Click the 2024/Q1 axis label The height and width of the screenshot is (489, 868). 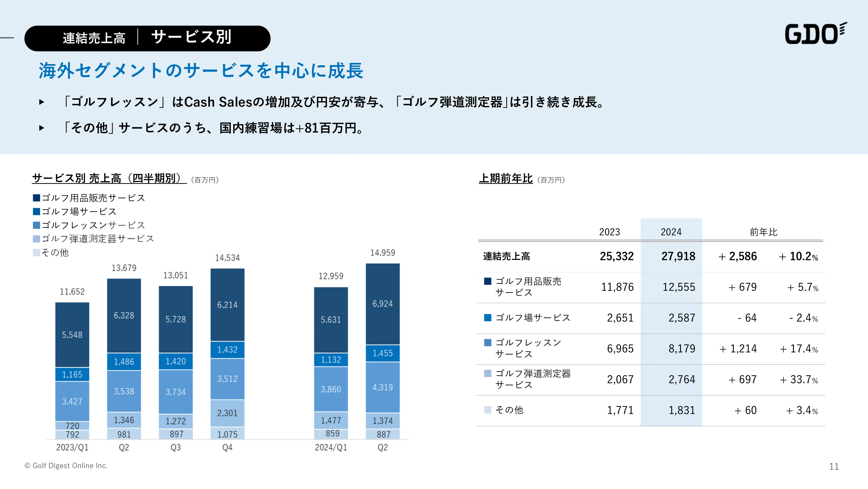click(x=331, y=447)
